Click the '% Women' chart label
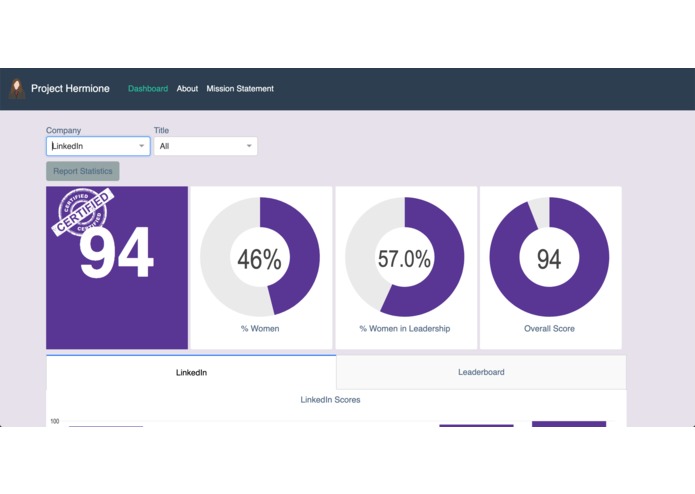 pyautogui.click(x=260, y=329)
